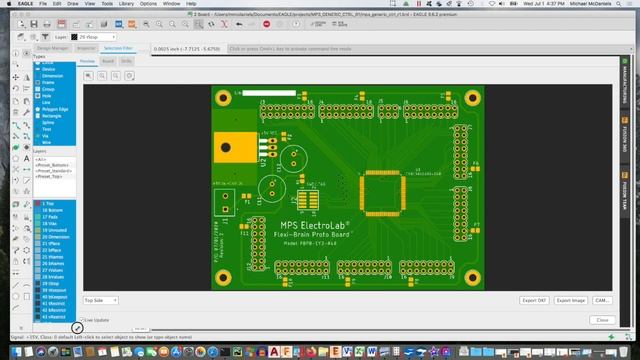
Task: Click the Export Image button
Action: coord(571,300)
